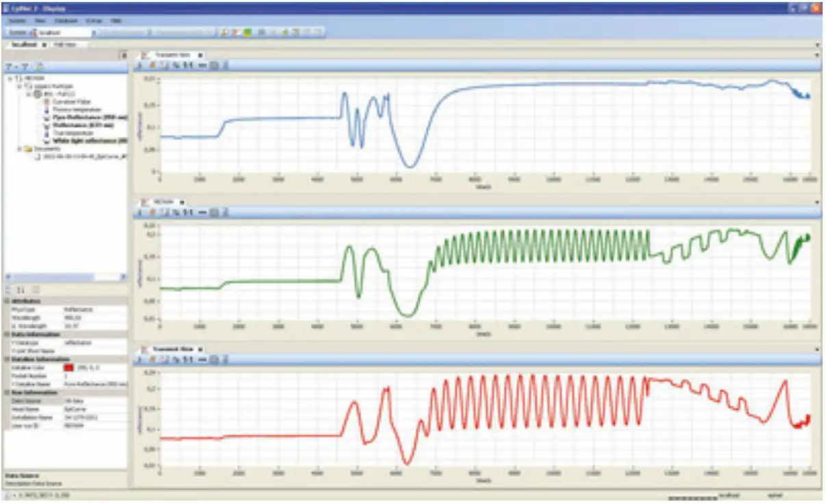Click the orange icon in the blue chart's toolbar

click(154, 65)
